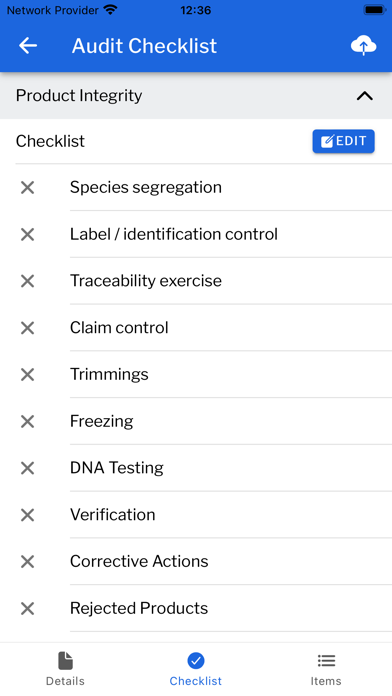Image resolution: width=392 pixels, height=696 pixels.
Task: Tap the X icon beside Corrective Actions
Action: (28, 562)
